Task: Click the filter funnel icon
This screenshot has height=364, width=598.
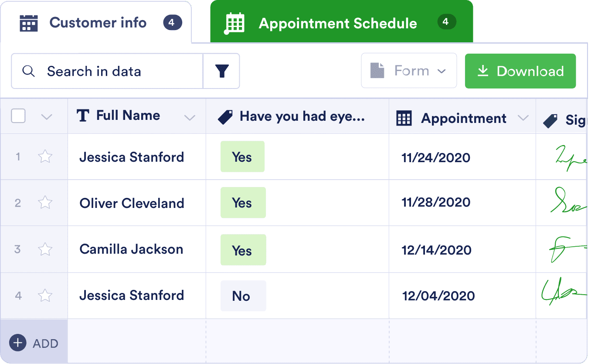Action: [x=222, y=71]
